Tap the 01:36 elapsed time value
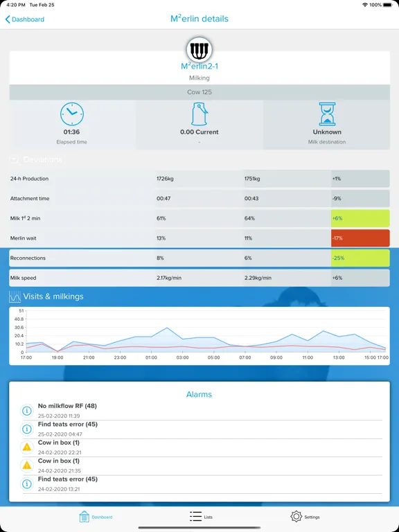This screenshot has height=532, width=399. [71, 132]
